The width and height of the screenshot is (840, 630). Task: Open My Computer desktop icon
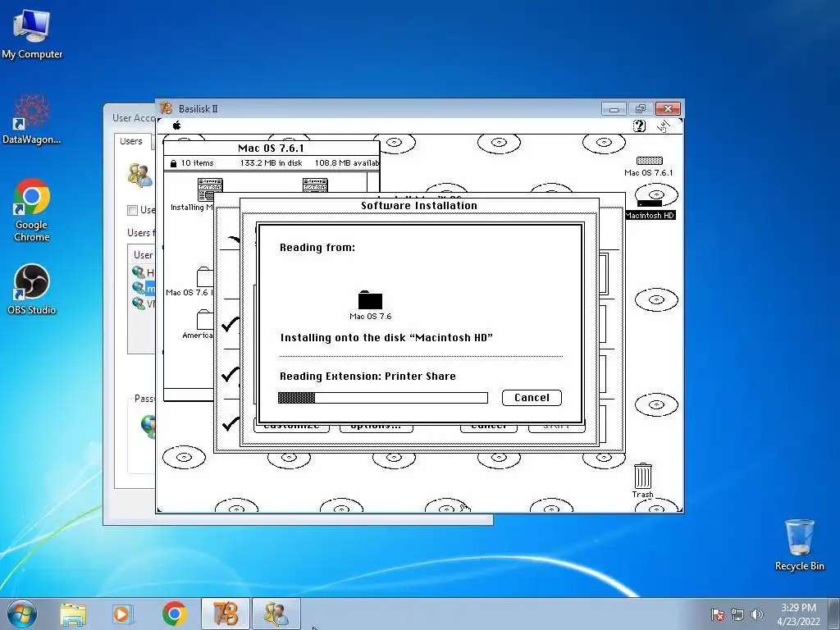[32, 33]
